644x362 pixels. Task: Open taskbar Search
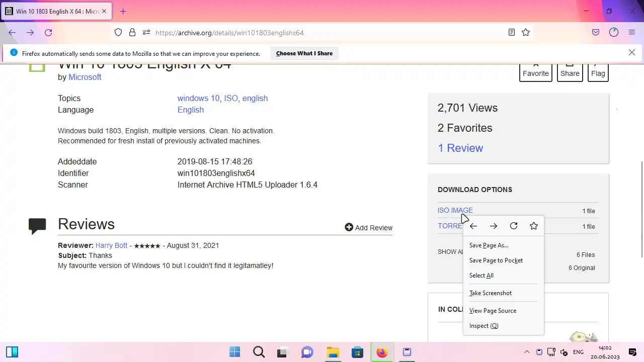tap(259, 352)
